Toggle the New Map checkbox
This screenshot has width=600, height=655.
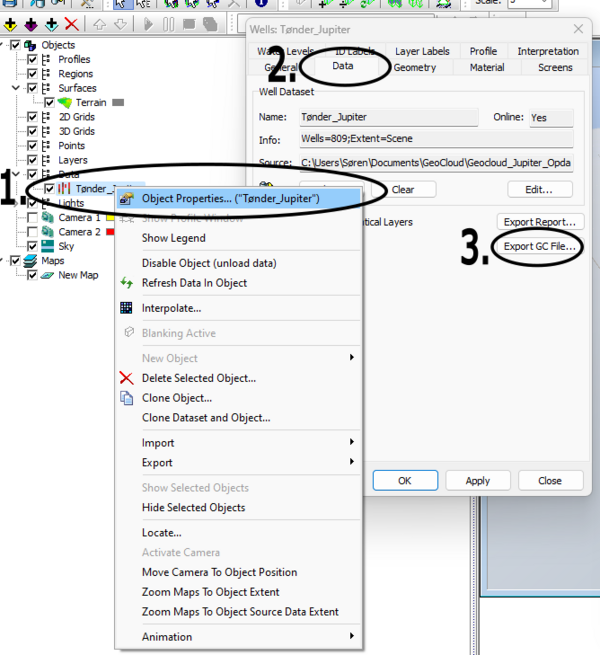click(32, 275)
